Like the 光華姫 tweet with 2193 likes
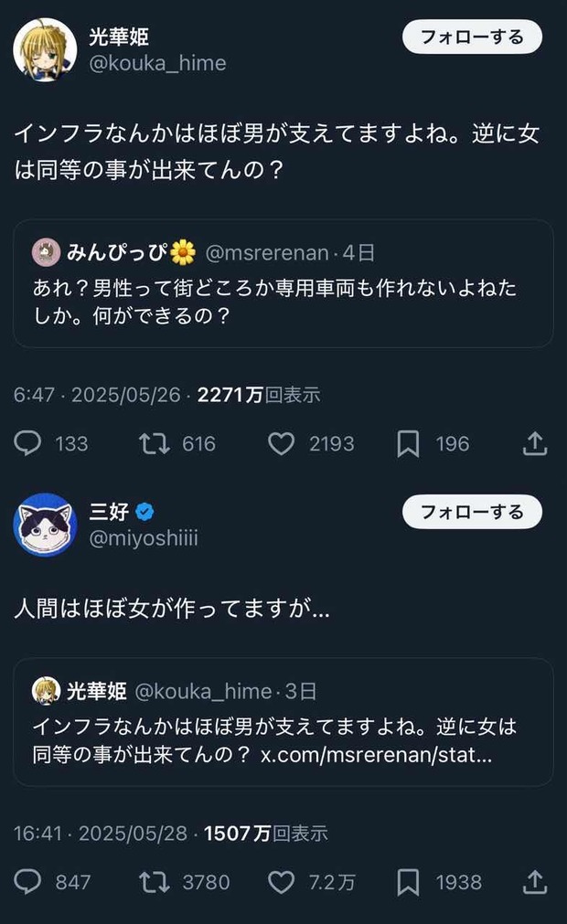The height and width of the screenshot is (924, 567). (x=281, y=443)
